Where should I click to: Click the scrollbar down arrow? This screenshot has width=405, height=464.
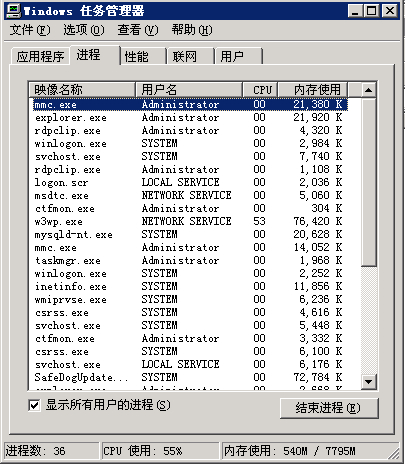tap(369, 382)
